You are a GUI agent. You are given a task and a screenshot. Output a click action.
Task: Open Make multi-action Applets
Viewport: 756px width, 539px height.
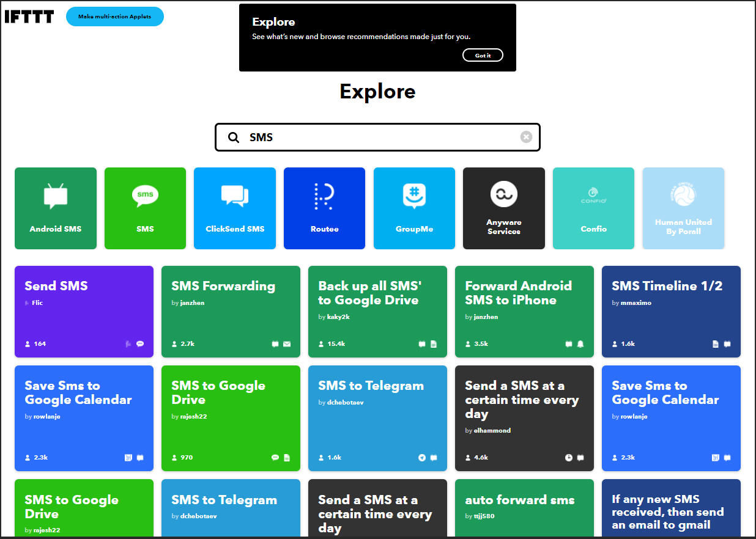coord(115,16)
